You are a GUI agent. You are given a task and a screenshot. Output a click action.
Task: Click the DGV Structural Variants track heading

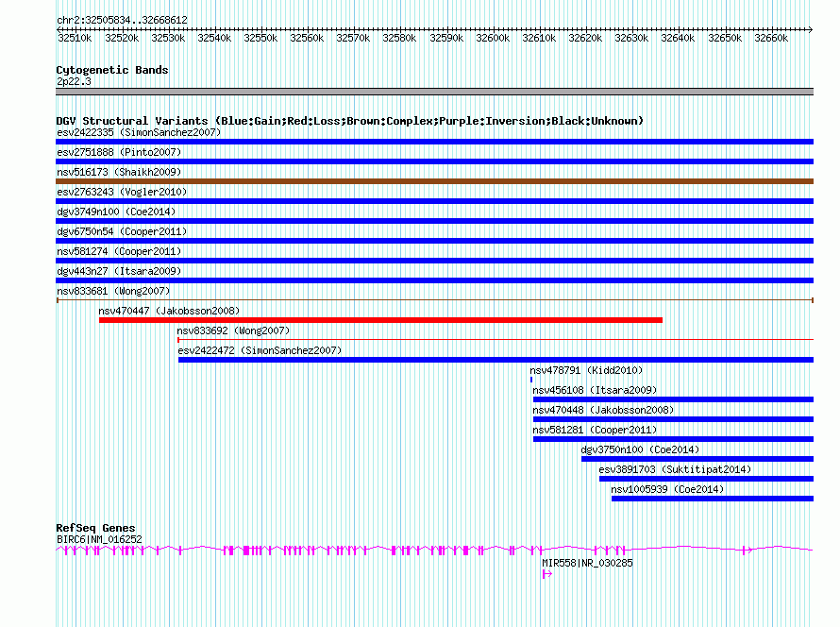click(x=350, y=121)
